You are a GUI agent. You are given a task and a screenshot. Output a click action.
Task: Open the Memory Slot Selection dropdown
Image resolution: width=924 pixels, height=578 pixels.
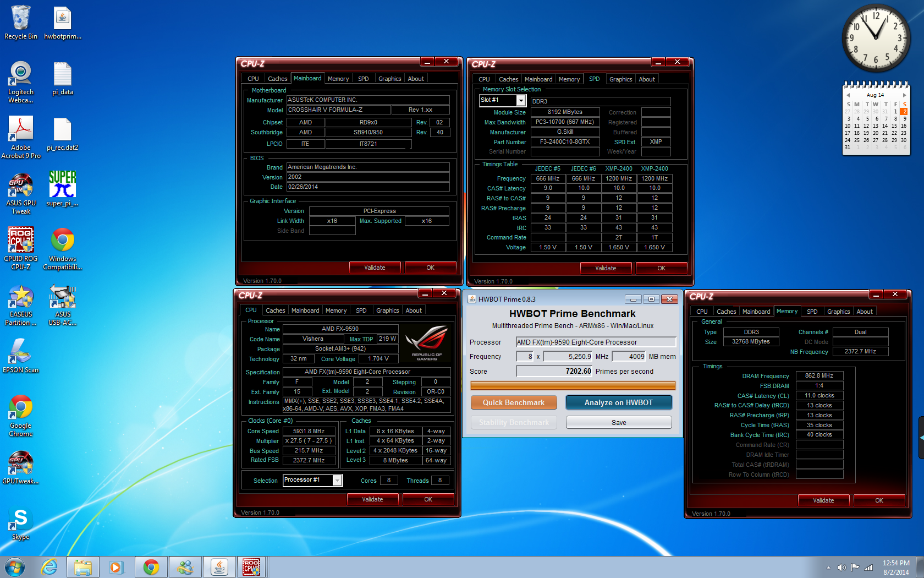pyautogui.click(x=503, y=100)
